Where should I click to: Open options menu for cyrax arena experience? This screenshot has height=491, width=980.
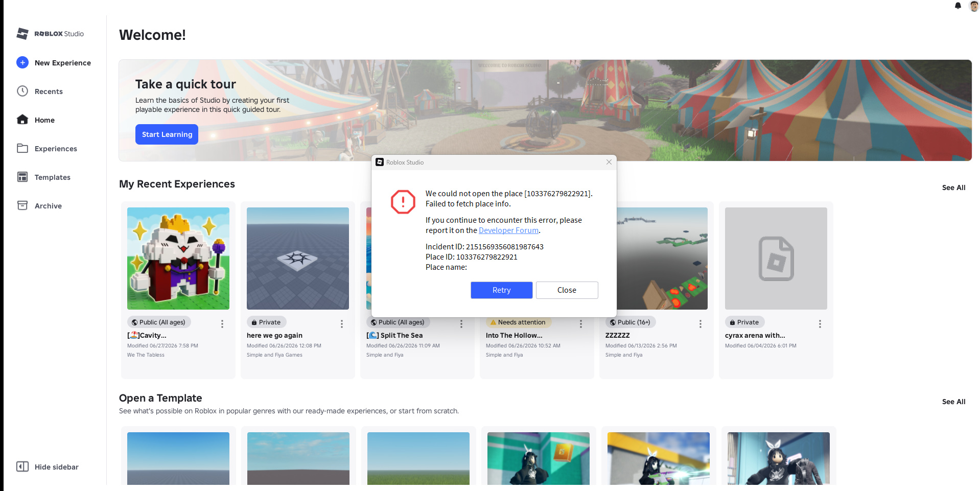820,324
